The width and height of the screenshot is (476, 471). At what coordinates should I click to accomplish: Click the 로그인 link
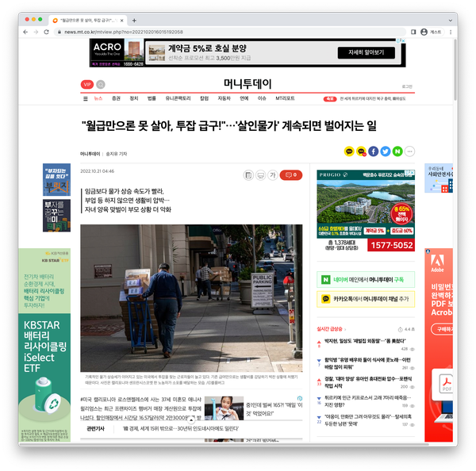pos(407,86)
